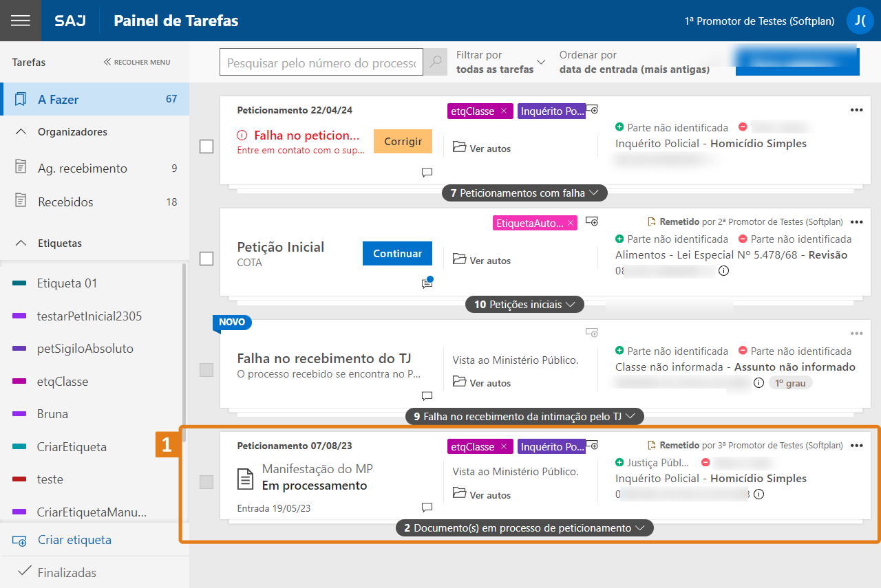Screen dimensions: 881x588
Task: Click the Criar etiqueta icon
Action: coord(19,541)
